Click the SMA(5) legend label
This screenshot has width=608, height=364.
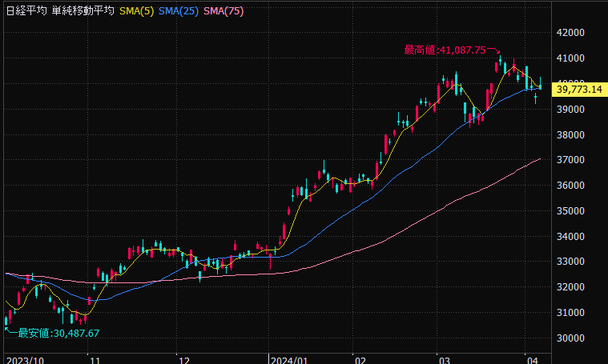pyautogui.click(x=136, y=11)
